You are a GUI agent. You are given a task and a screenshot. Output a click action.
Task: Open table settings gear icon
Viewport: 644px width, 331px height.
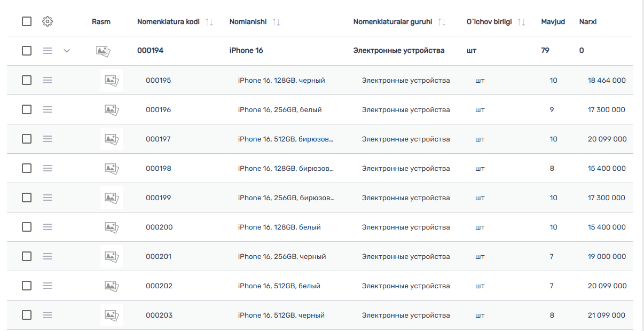coord(48,21)
